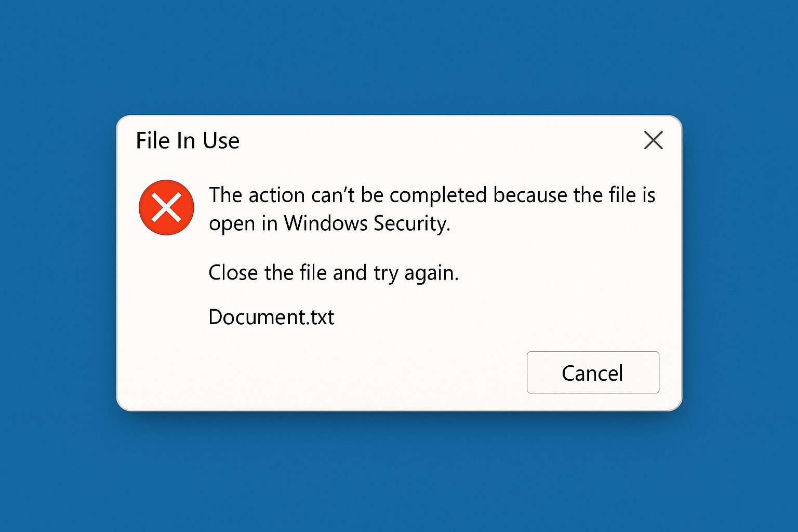The width and height of the screenshot is (798, 532).
Task: Click the words 'Windows Security' in the message
Action: 367,223
